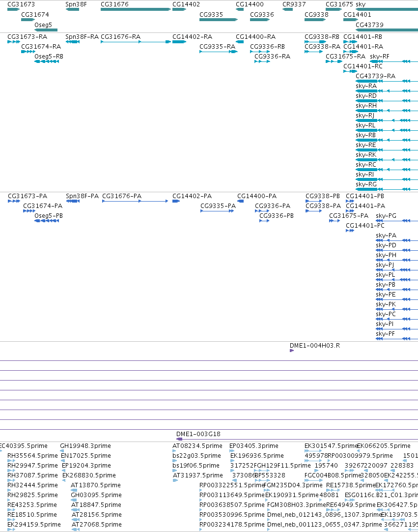The height and width of the screenshot is (532, 418).
Task: Click protein CG9335-PA
Action: click(218, 206)
